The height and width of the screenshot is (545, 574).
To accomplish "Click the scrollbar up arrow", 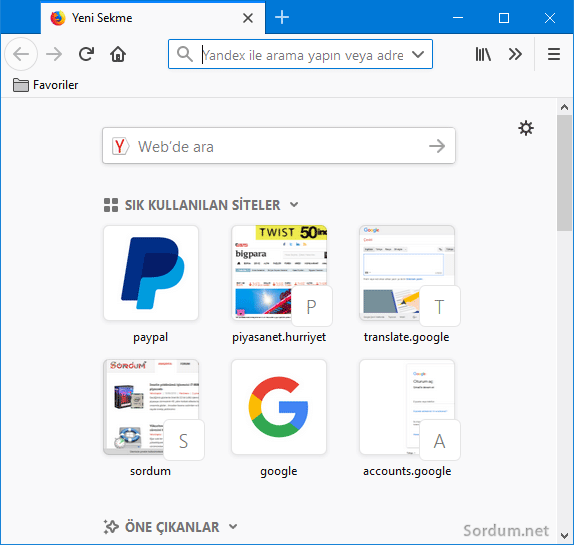I will [564, 107].
